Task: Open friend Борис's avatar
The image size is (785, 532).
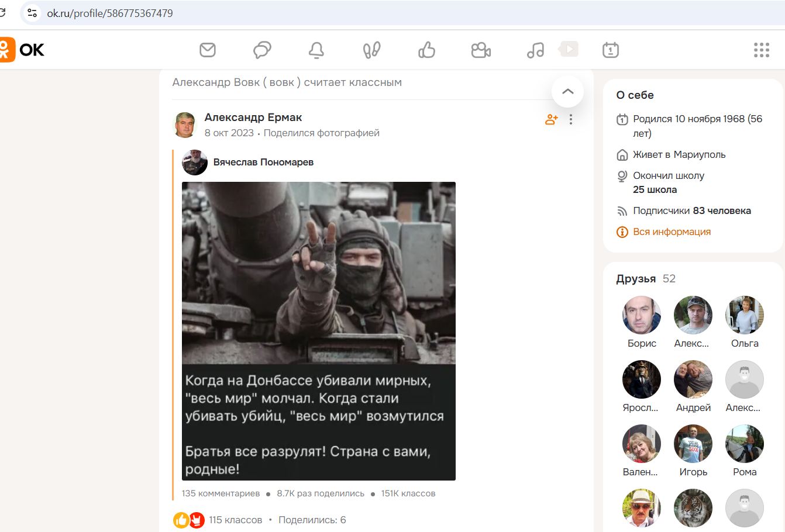Action: tap(642, 315)
